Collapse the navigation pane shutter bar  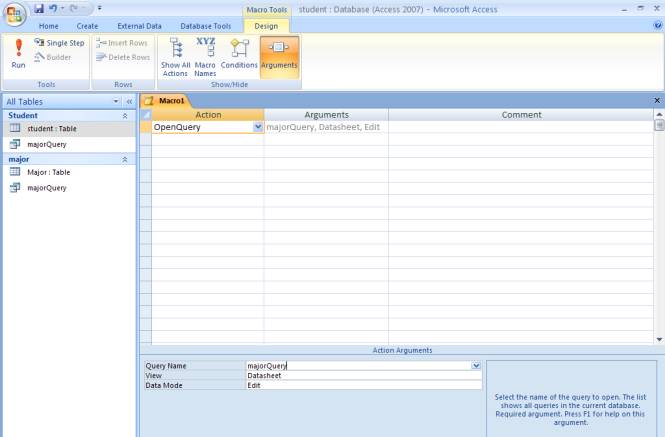click(x=129, y=101)
